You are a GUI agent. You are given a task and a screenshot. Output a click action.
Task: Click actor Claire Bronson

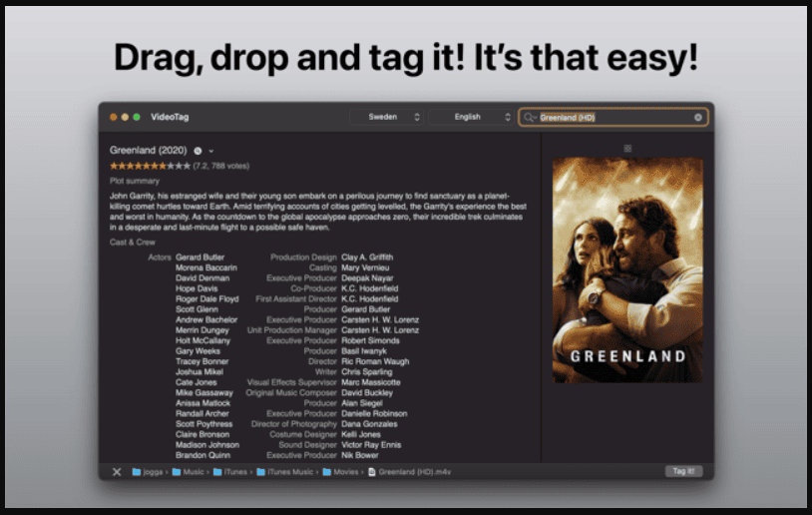coord(203,434)
